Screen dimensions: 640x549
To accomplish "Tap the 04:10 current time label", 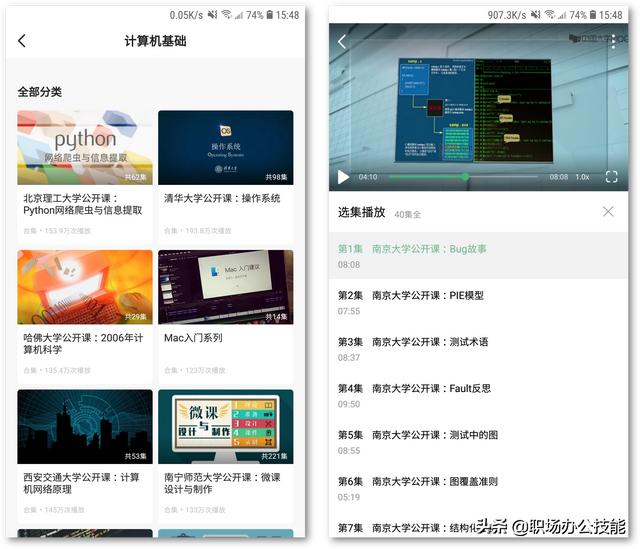I will [x=368, y=177].
